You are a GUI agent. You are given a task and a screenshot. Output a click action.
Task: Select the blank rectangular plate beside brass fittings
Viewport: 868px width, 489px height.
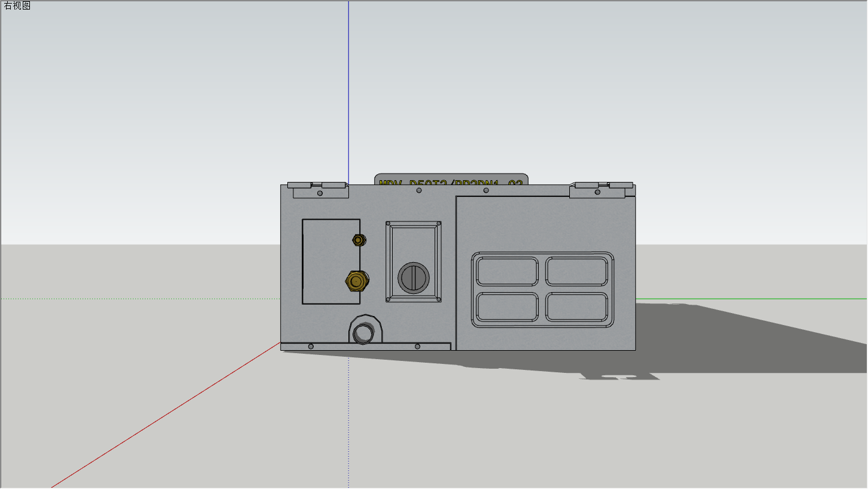click(331, 262)
